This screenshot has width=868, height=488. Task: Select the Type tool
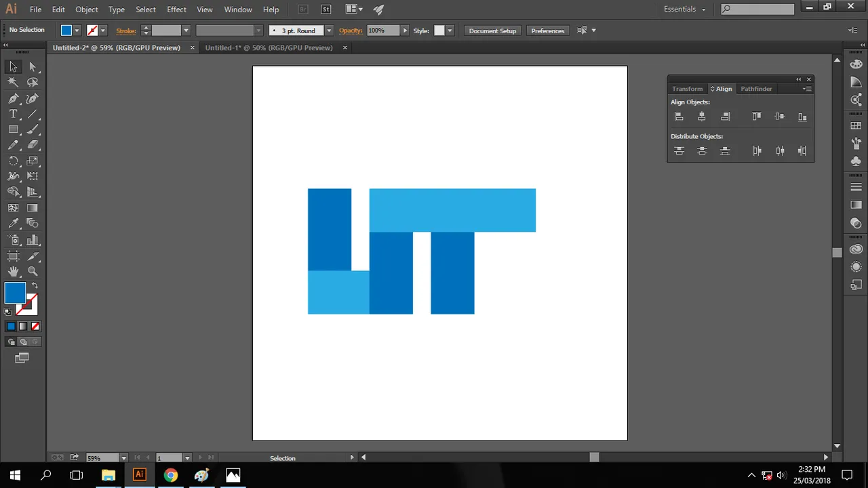pos(13,114)
